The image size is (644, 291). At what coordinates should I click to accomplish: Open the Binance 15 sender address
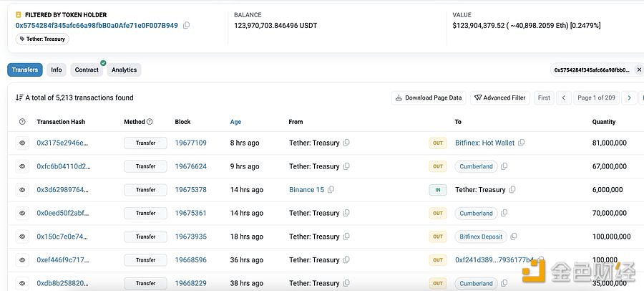pyautogui.click(x=306, y=190)
